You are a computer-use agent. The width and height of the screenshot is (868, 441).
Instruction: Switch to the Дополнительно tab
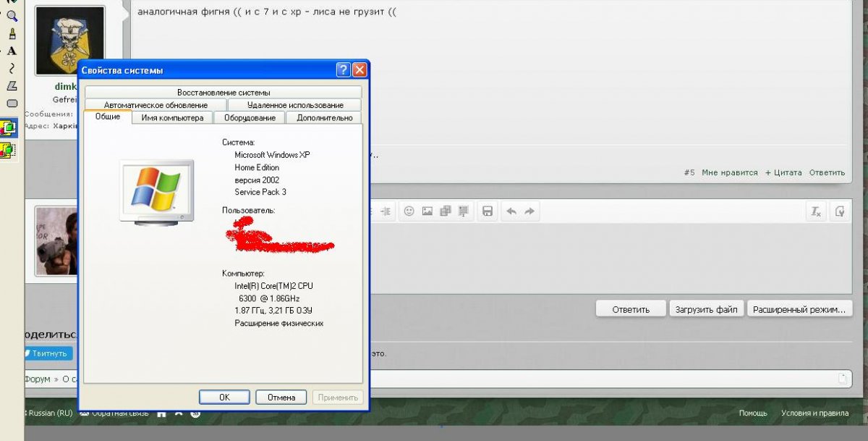tap(324, 118)
